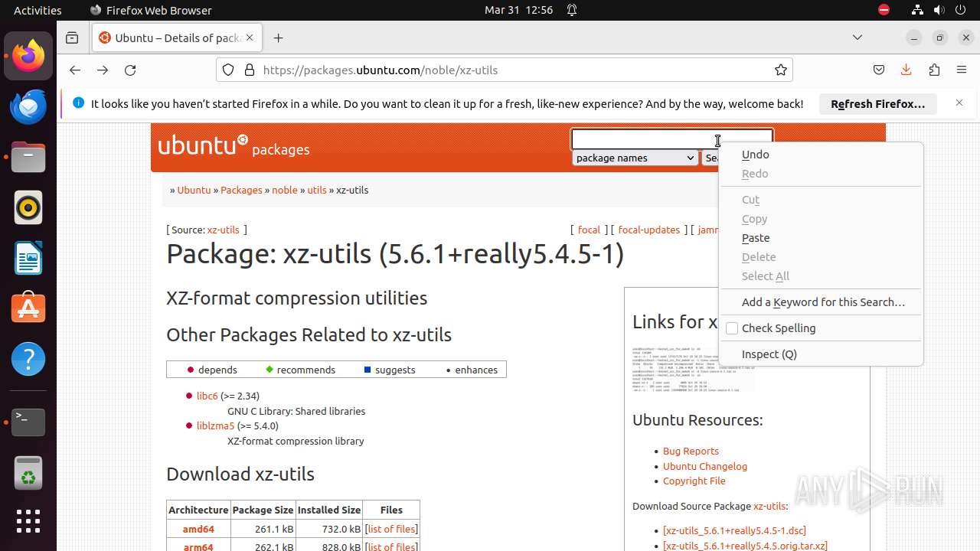The image size is (980, 551).
Task: Click the ubuntu packages logo
Action: click(x=234, y=145)
